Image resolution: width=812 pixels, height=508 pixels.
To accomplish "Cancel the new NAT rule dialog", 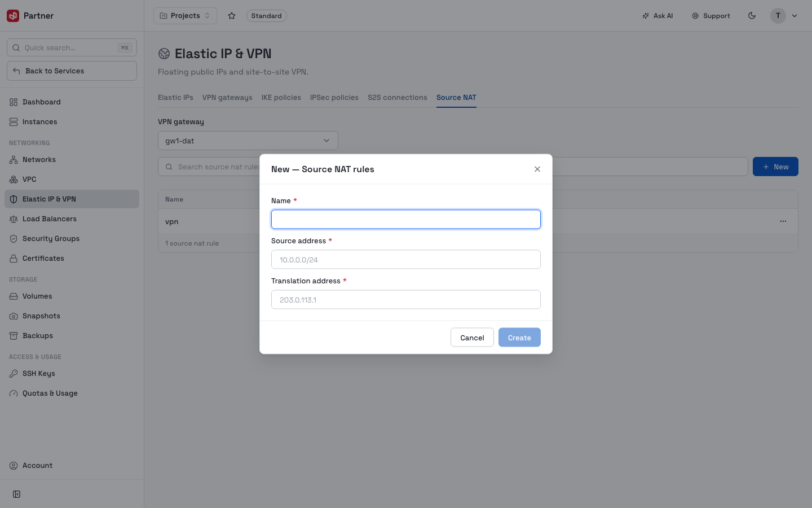I will click(472, 338).
